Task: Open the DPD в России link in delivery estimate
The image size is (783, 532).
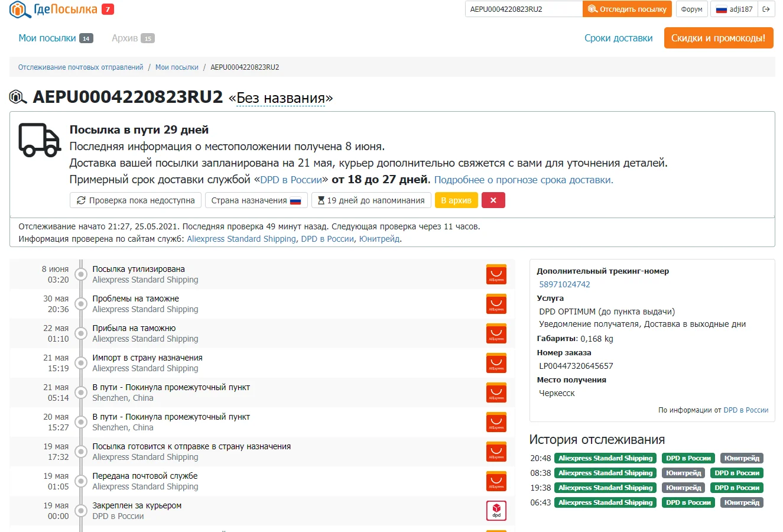Action: 291,180
